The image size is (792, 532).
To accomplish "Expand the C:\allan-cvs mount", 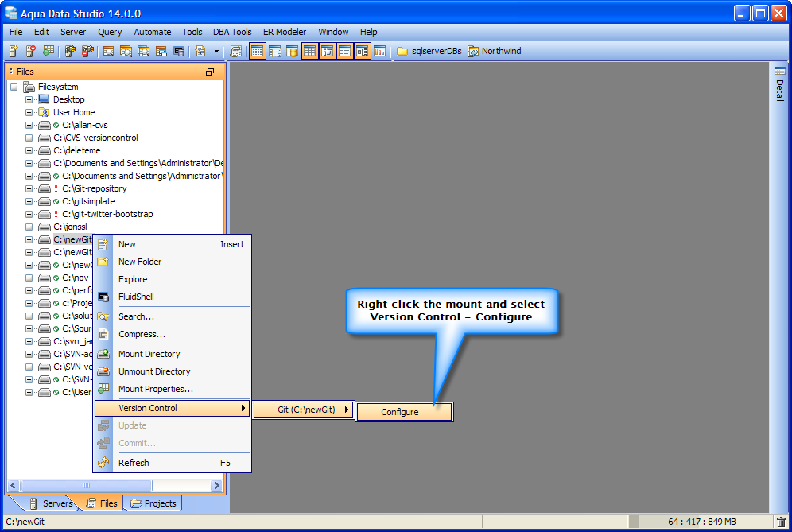I will pos(29,125).
